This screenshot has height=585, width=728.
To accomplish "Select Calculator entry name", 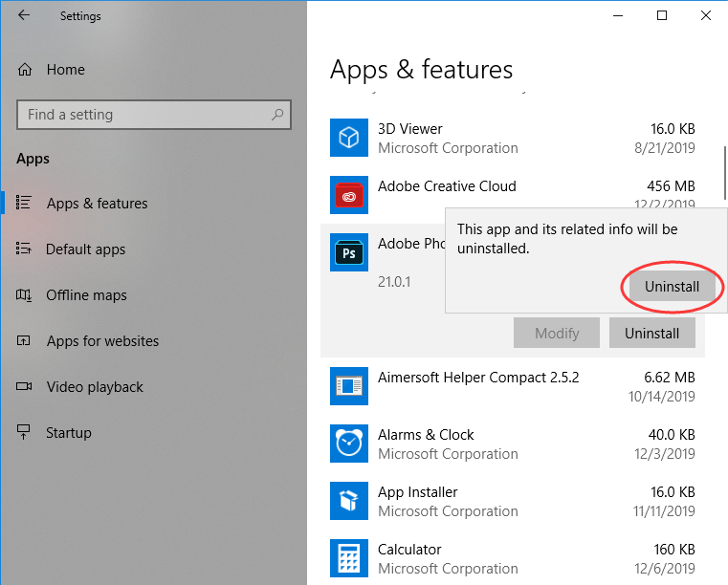I will [409, 550].
